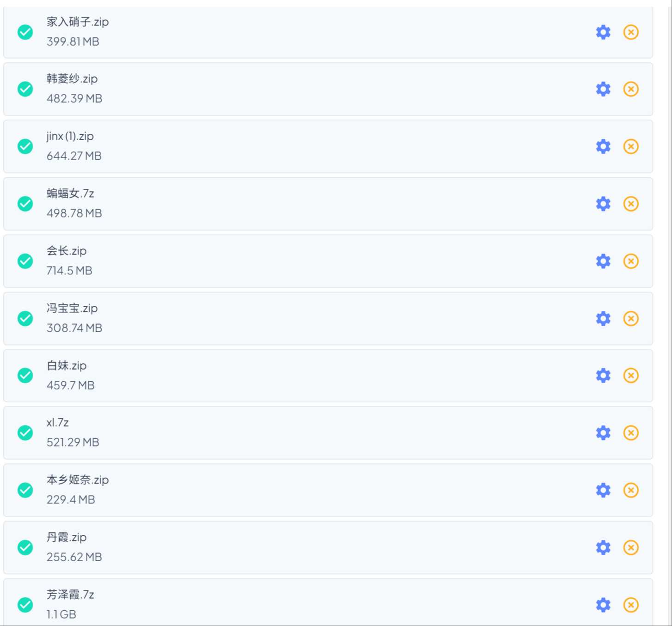
Task: Open settings gear for 韩菱纱.zip
Action: [x=603, y=89]
